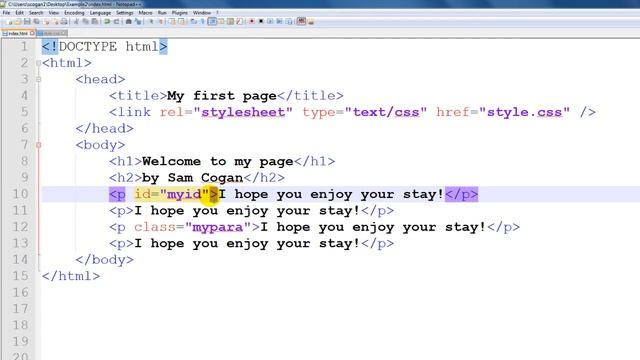This screenshot has height=360, width=640.
Task: Click "Welcome to my page" heading text
Action: [218, 161]
